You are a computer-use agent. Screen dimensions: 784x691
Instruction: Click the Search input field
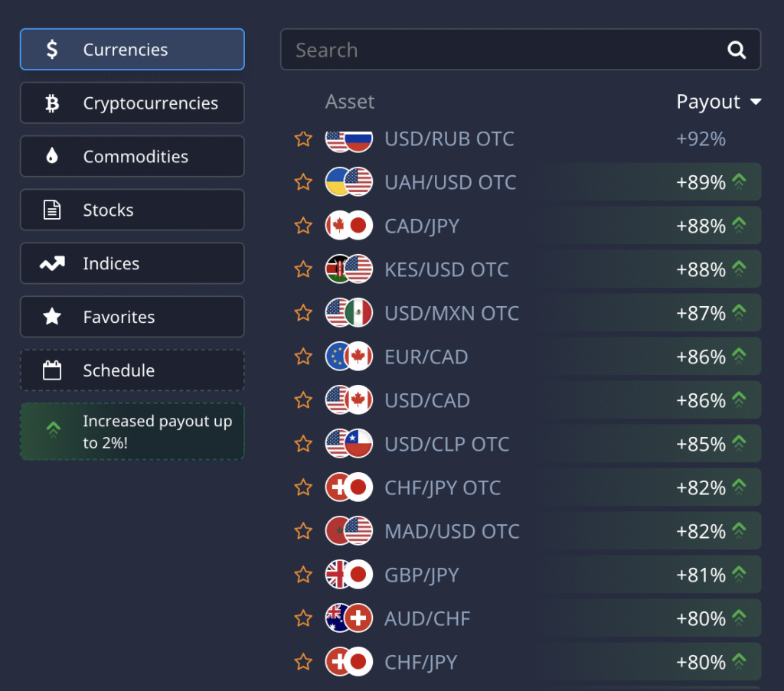tap(498, 50)
